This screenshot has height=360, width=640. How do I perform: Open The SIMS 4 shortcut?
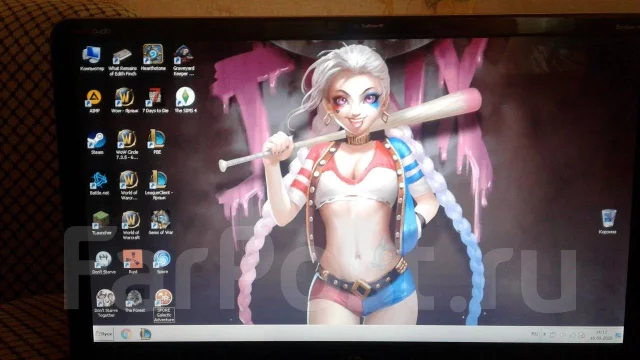[x=185, y=100]
